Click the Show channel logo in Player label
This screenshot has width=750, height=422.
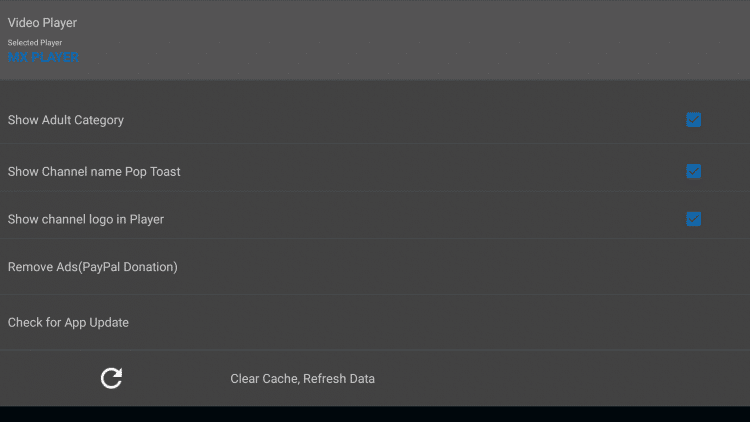click(86, 220)
